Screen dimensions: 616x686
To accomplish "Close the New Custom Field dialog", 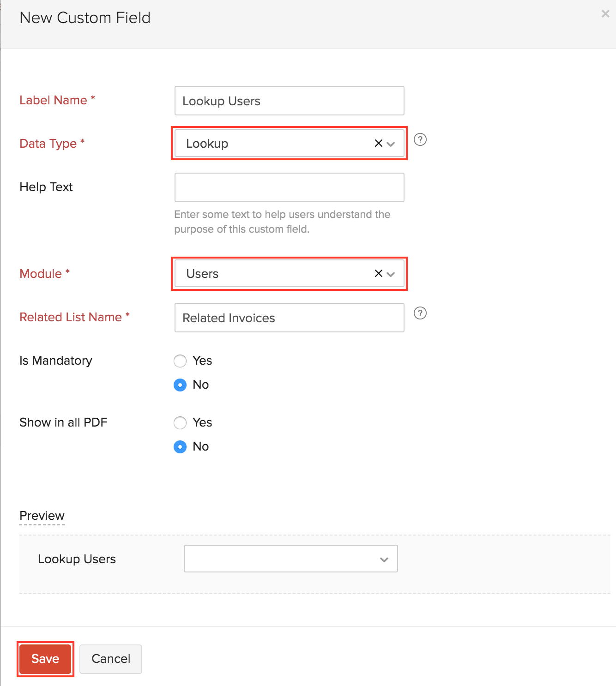I will point(605,14).
